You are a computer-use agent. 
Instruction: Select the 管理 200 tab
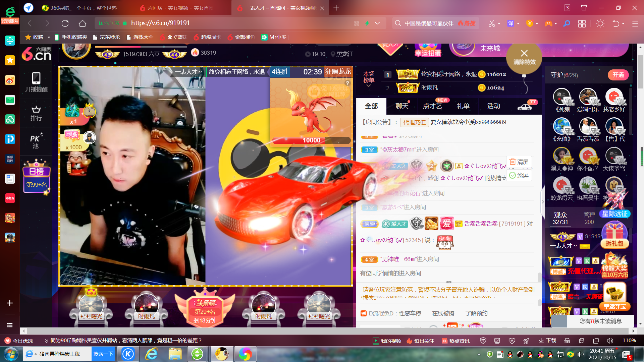pyautogui.click(x=589, y=218)
